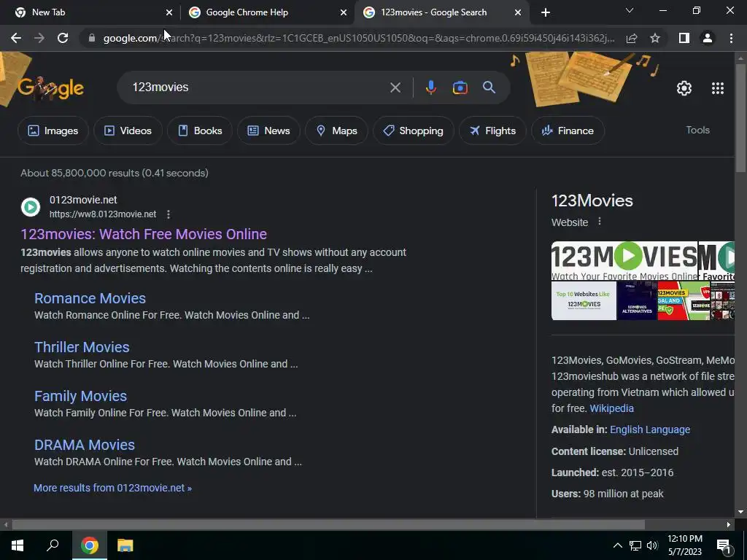Image resolution: width=747 pixels, height=560 pixels.
Task: Open the Romance Movies sitelink
Action: (90, 298)
